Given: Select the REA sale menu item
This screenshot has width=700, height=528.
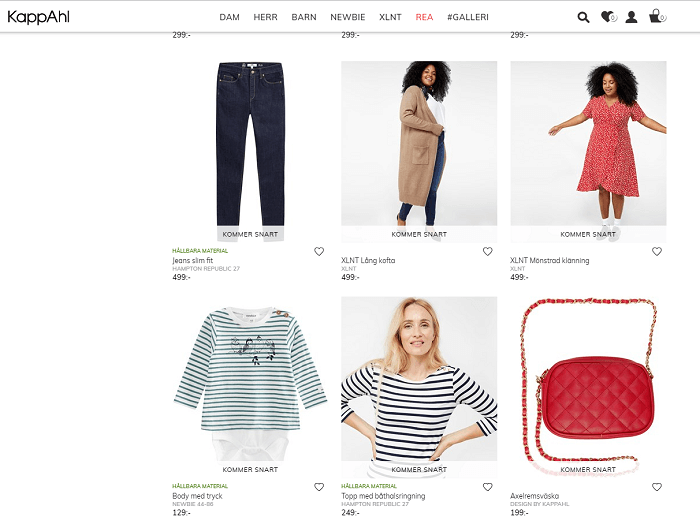Looking at the screenshot, I should [x=424, y=17].
